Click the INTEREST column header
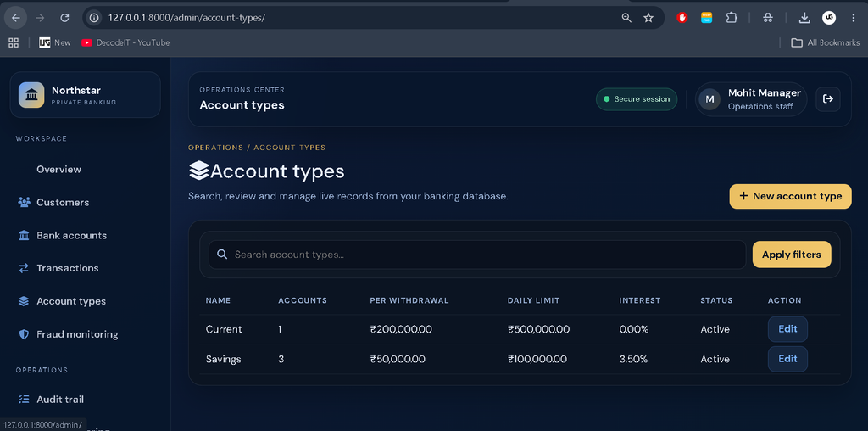 (x=640, y=301)
